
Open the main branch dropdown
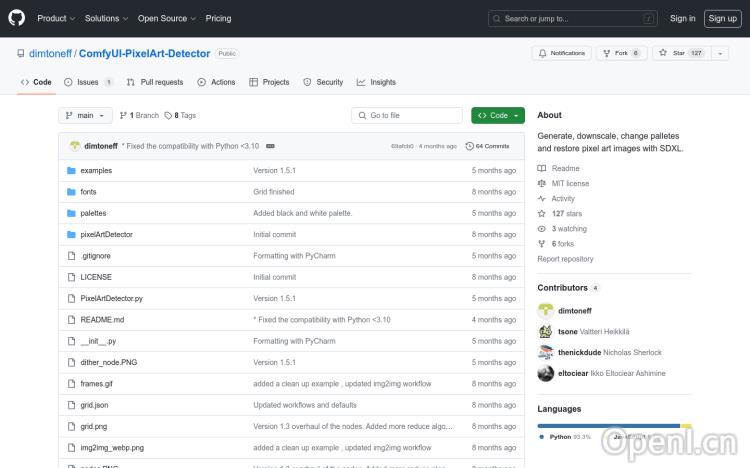pos(85,115)
